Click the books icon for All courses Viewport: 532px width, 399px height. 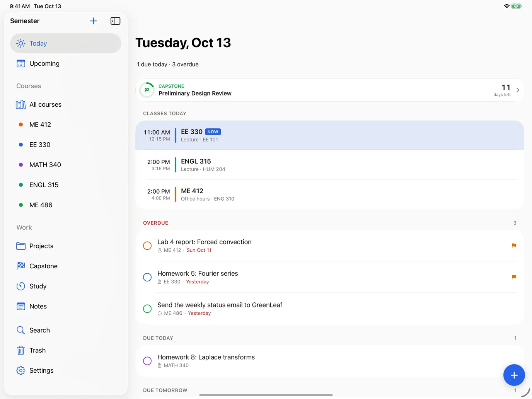21,104
